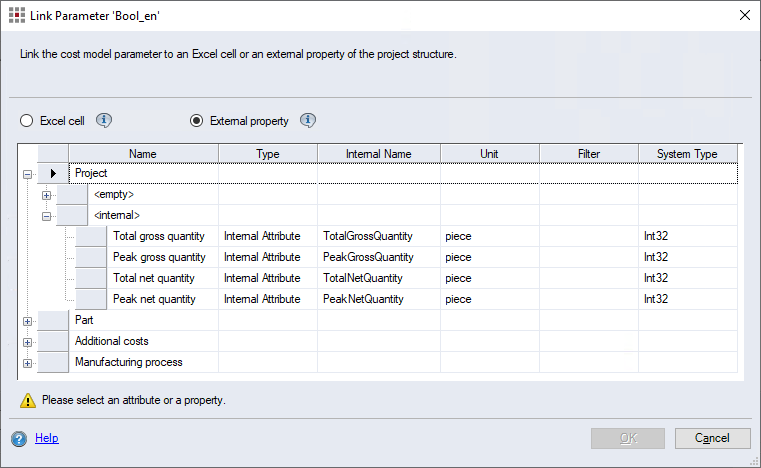Select the External property radio button

197,121
